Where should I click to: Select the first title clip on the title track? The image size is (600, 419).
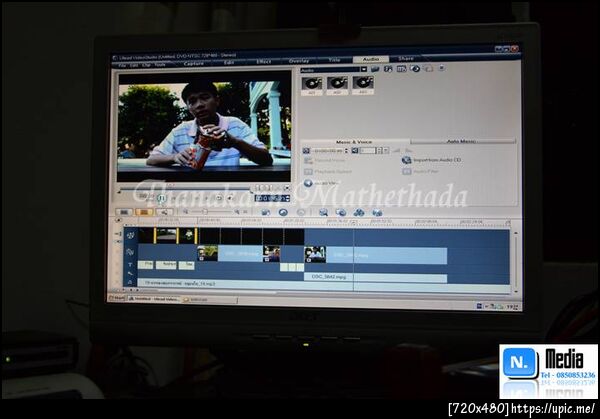pyautogui.click(x=145, y=265)
